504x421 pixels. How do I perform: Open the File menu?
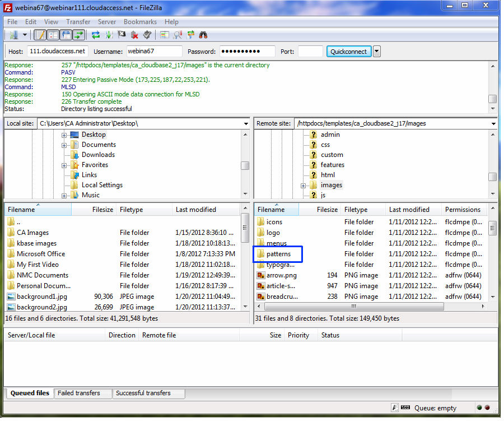point(12,22)
